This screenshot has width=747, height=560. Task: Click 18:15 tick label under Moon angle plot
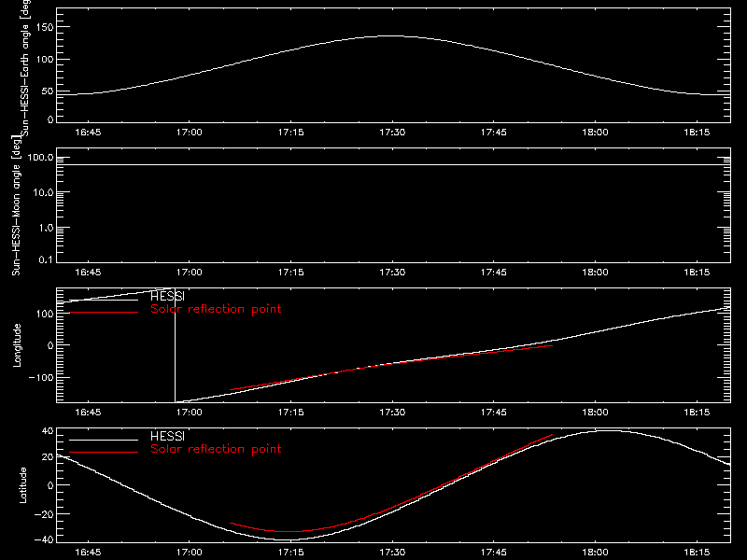697,273
